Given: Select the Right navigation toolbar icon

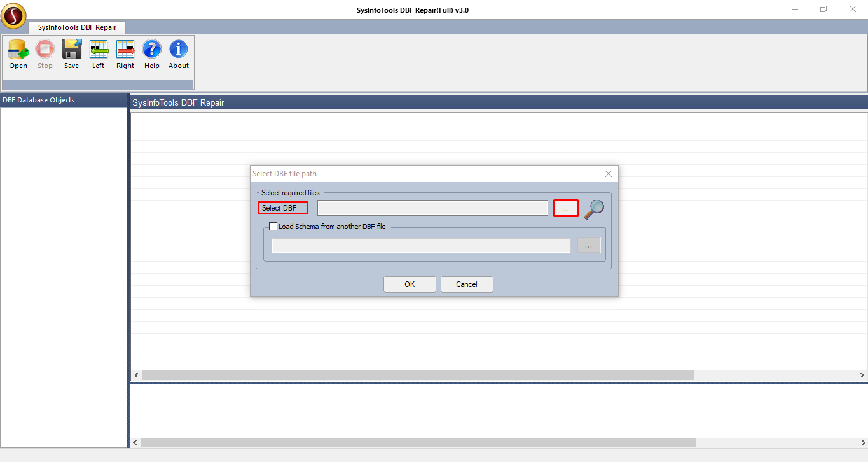Looking at the screenshot, I should coord(125,50).
